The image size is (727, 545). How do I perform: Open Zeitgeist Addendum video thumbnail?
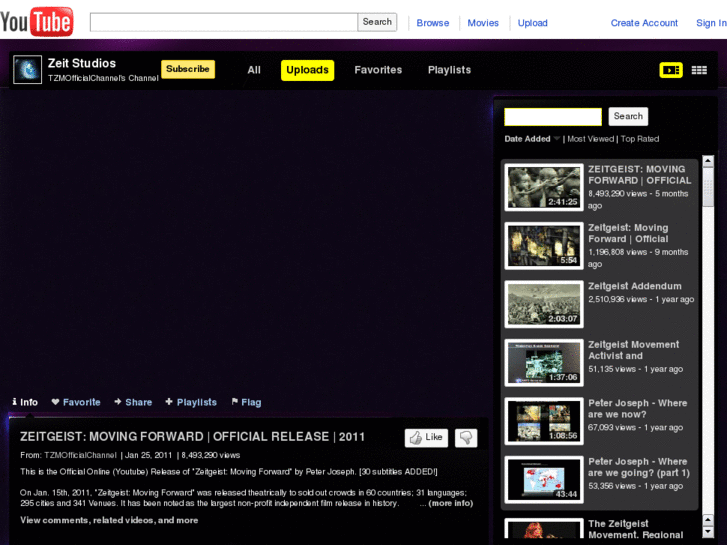[x=544, y=304]
